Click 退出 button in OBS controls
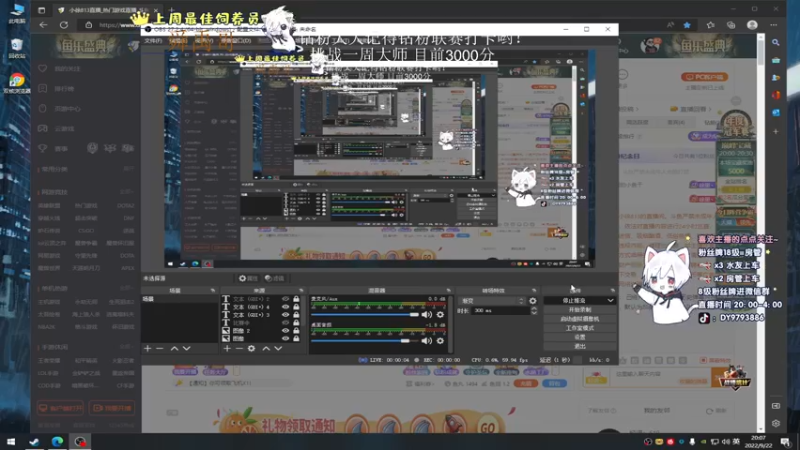Image resolution: width=800 pixels, height=450 pixels. 580,346
